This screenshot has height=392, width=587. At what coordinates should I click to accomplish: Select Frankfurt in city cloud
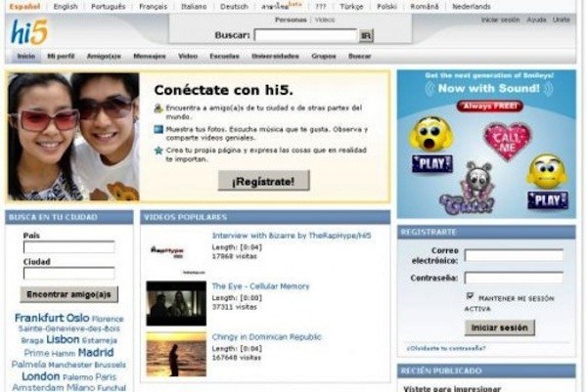pyautogui.click(x=39, y=318)
